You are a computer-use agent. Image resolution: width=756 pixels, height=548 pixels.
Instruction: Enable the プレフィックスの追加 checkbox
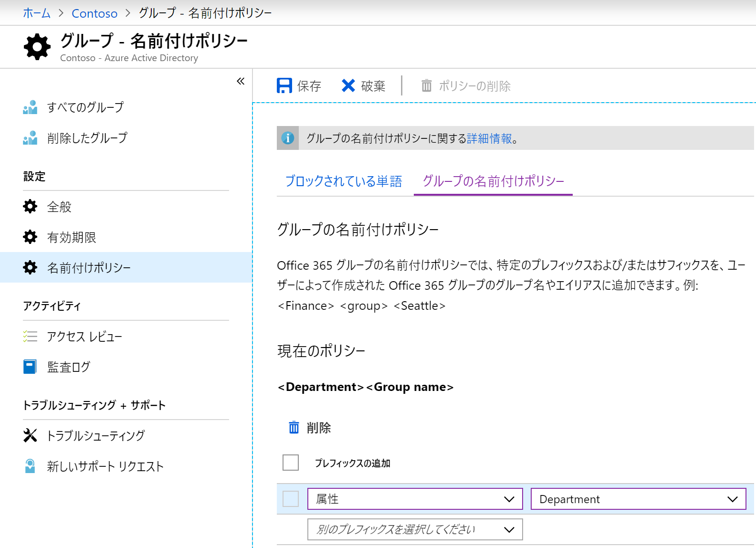click(x=291, y=463)
